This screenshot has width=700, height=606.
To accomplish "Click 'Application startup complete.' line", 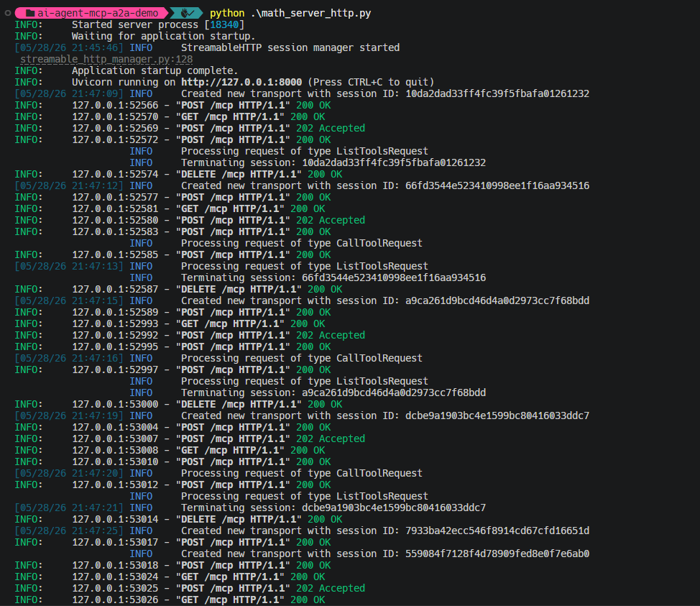I will pyautogui.click(x=155, y=71).
